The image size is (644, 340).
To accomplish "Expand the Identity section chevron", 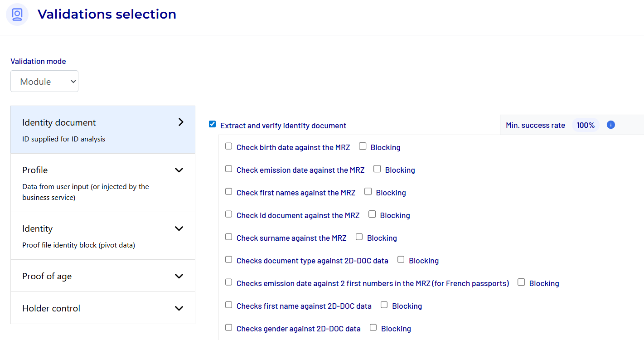I will (179, 228).
